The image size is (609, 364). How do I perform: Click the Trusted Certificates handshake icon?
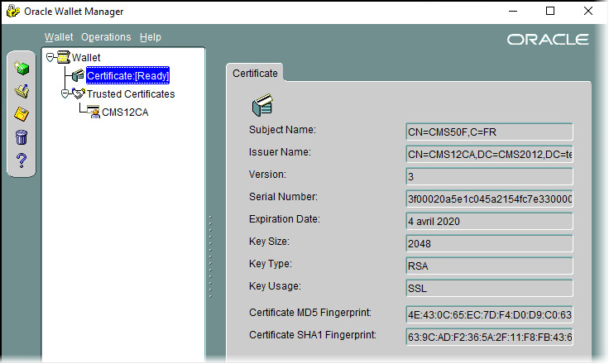pos(79,94)
